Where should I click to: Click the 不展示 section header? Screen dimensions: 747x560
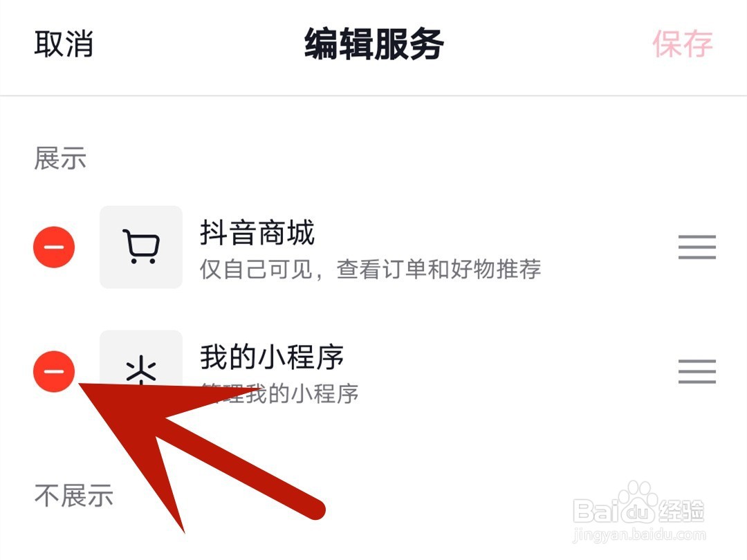point(73,495)
